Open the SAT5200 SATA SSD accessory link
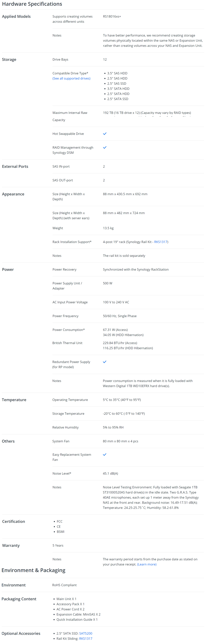This screenshot has height=644, width=206. pyautogui.click(x=86, y=633)
